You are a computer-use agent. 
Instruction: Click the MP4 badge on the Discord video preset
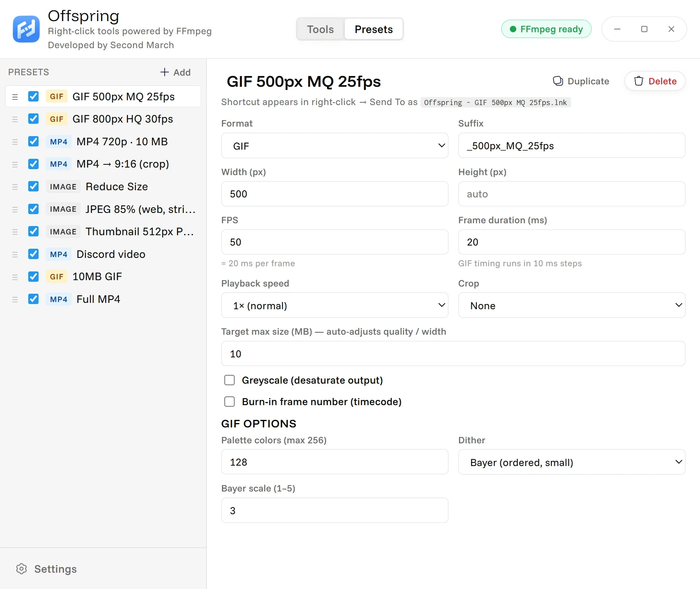(x=58, y=254)
